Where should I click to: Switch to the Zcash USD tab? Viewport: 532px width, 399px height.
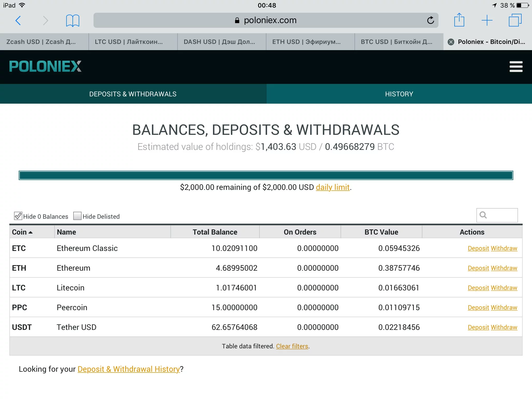(44, 42)
